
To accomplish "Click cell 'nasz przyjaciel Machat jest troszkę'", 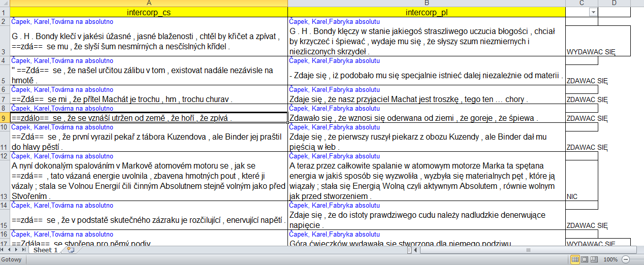I will click(x=427, y=99).
